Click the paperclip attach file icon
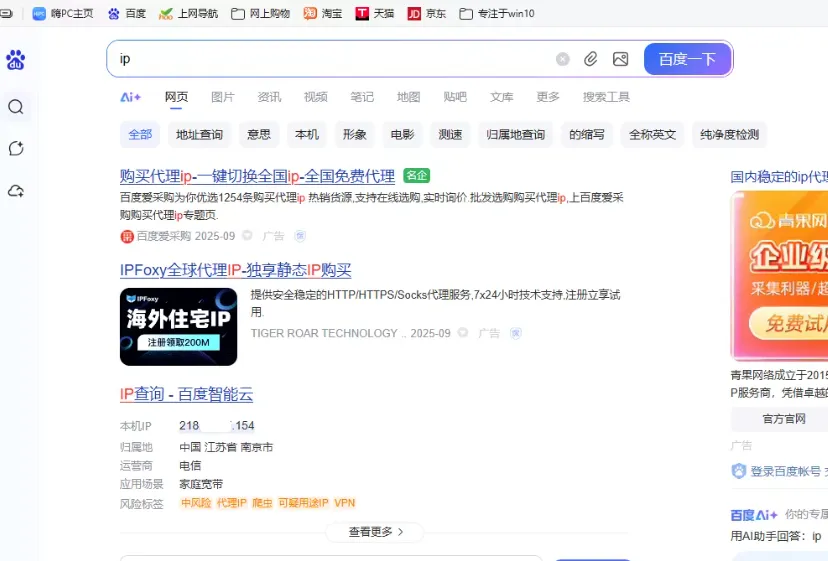Image resolution: width=828 pixels, height=561 pixels. tap(591, 59)
